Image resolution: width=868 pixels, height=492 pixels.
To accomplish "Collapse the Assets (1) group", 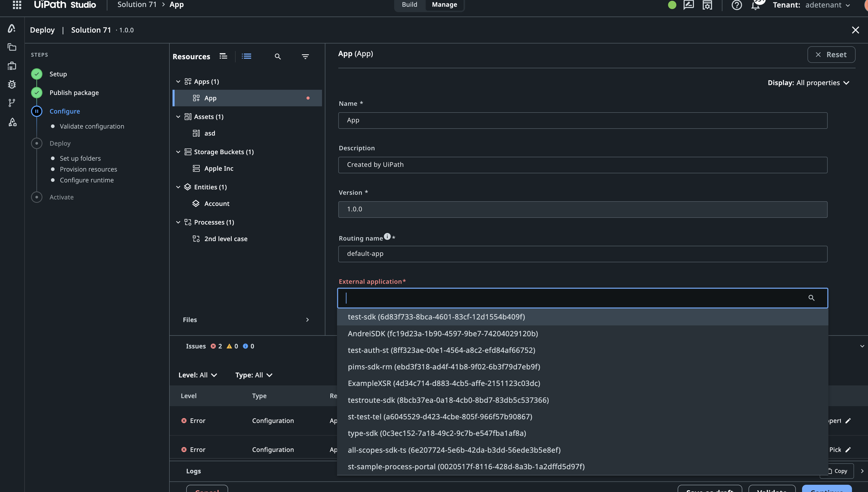I will (178, 117).
